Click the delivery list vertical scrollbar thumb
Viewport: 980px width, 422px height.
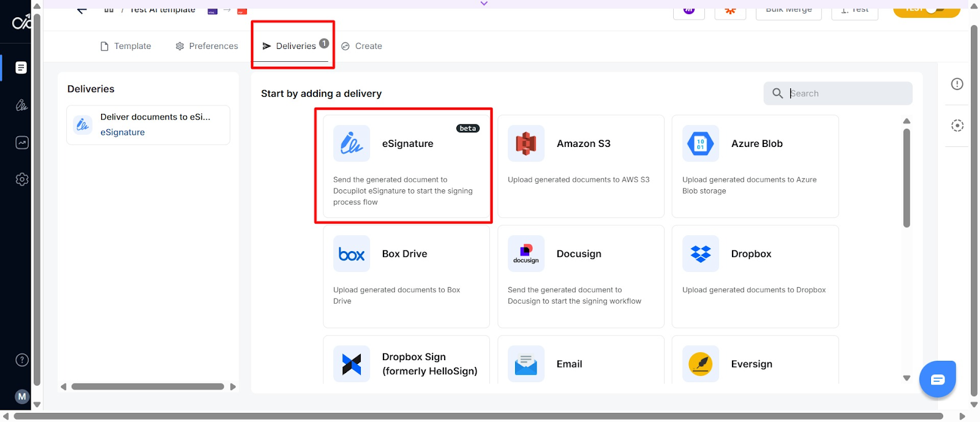tap(907, 178)
